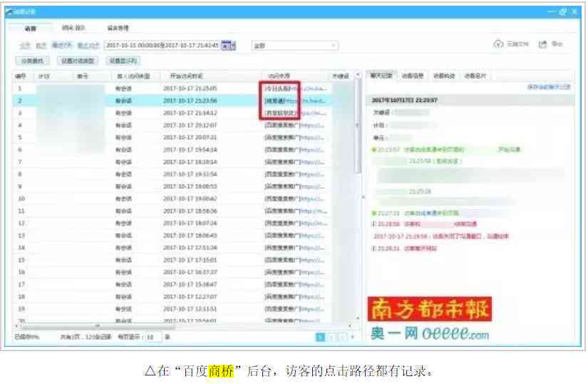
Task: Open the filter dropdown next to the date range
Action: click(295, 46)
